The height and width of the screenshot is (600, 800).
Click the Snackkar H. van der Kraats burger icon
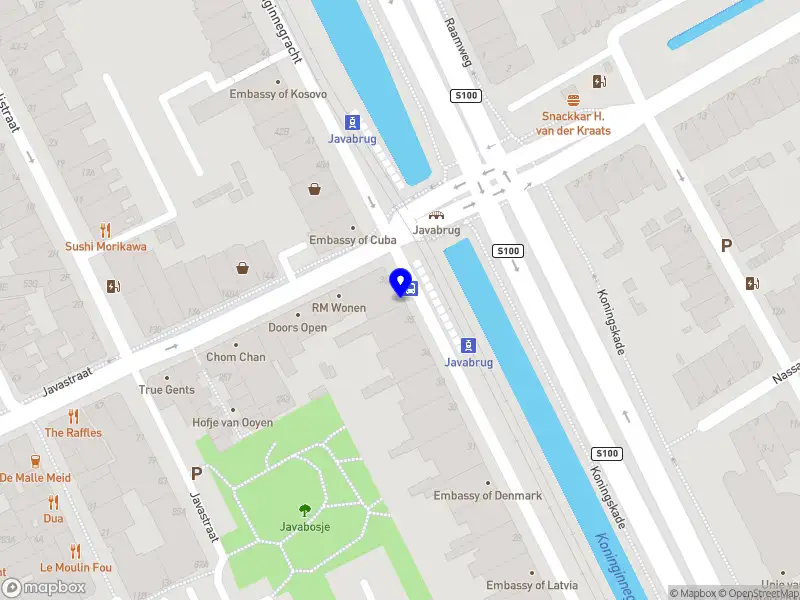tap(573, 100)
